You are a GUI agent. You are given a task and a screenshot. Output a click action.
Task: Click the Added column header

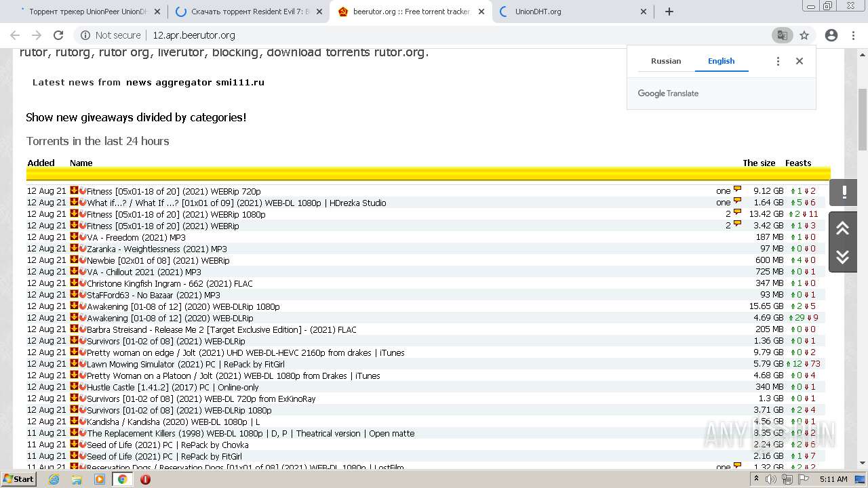pyautogui.click(x=41, y=163)
